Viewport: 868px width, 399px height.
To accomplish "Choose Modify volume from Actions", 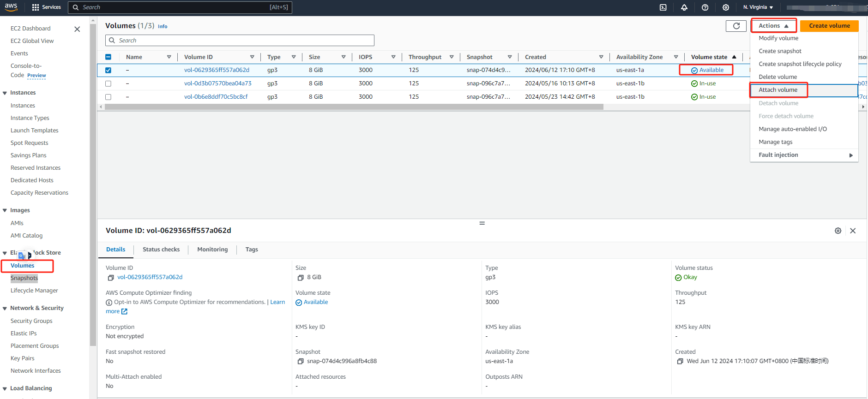I will click(804, 38).
